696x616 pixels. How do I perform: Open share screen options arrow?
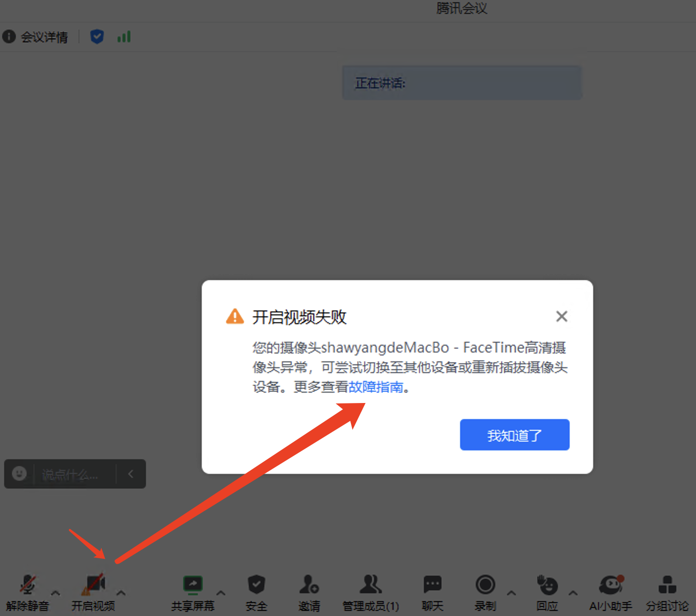point(221,593)
